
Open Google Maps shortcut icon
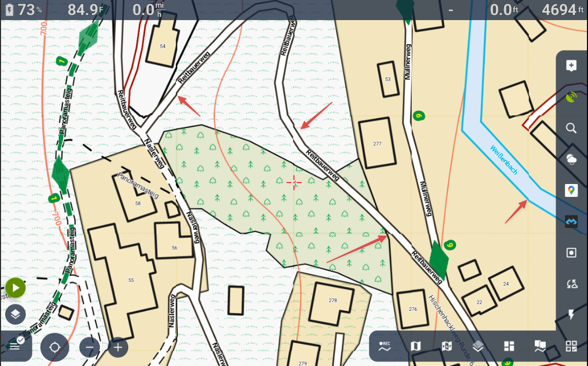click(x=571, y=190)
